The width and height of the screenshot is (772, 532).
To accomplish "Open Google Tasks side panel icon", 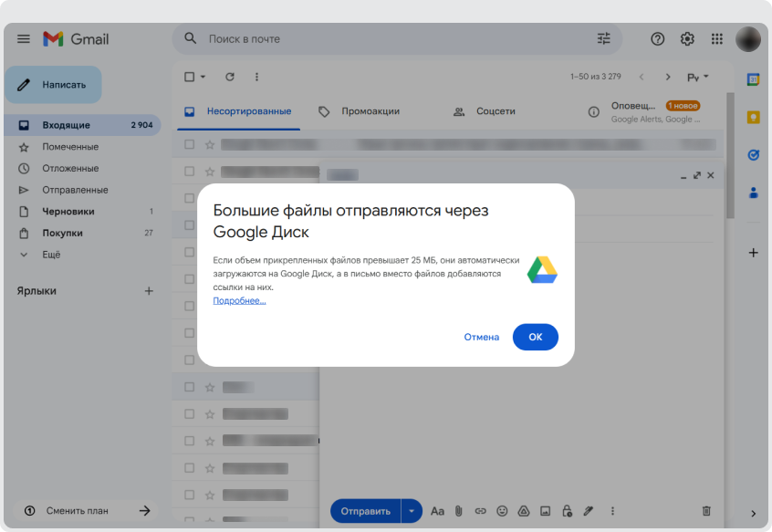I will (x=753, y=155).
